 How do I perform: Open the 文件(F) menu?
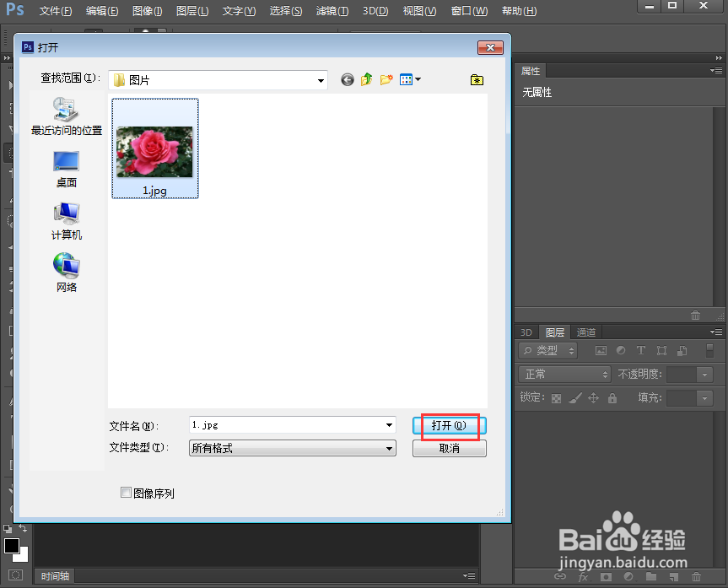click(55, 11)
